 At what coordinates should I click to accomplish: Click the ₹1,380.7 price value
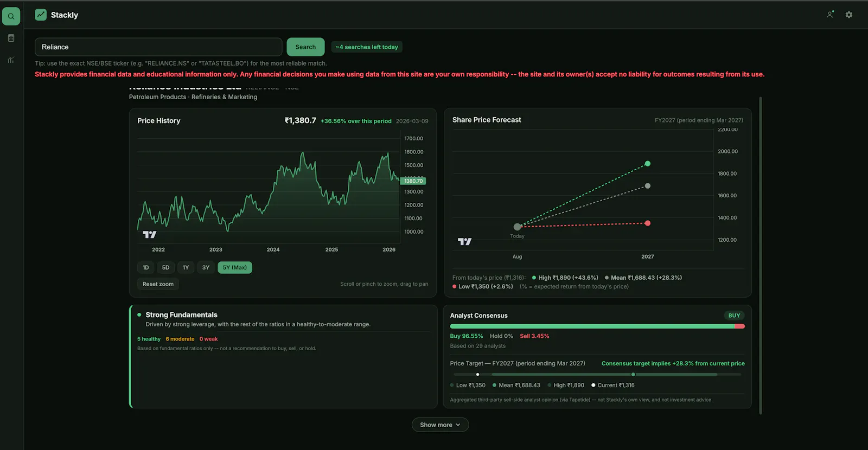tap(300, 120)
